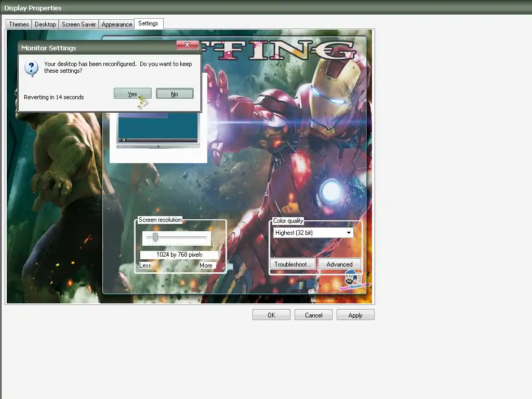Move the screen resolution slider handle
532x399 pixels.
coord(155,237)
